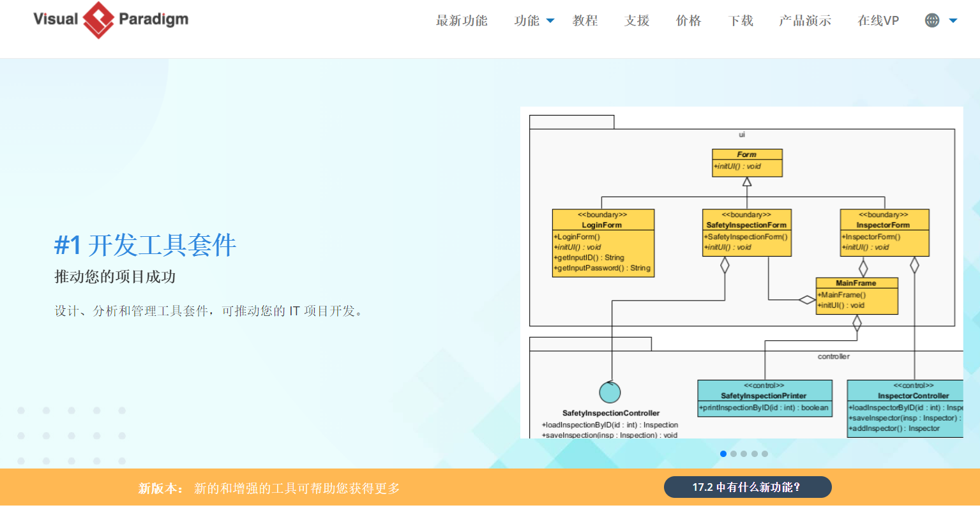Select the fifth carousel dot
980x510 pixels.
(x=765, y=454)
